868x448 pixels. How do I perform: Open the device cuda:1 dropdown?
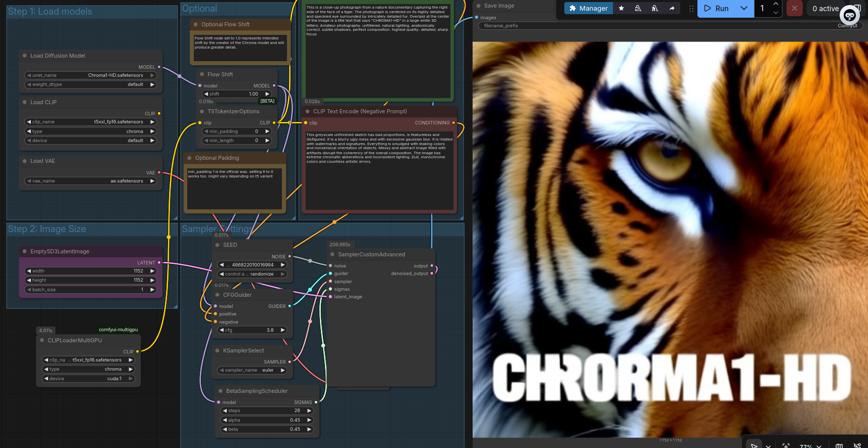89,379
